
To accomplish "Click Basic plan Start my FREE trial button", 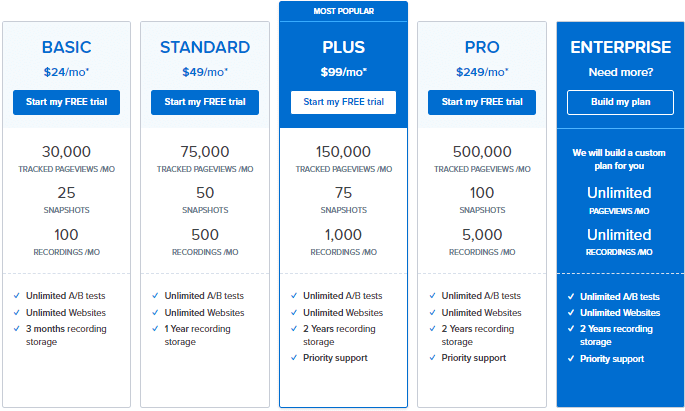I will coord(66,102).
